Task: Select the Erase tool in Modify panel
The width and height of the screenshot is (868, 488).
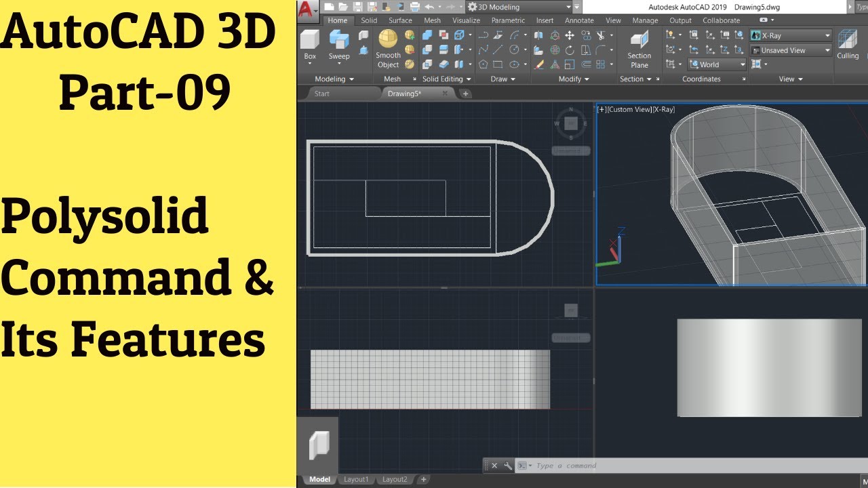Action: 539,64
